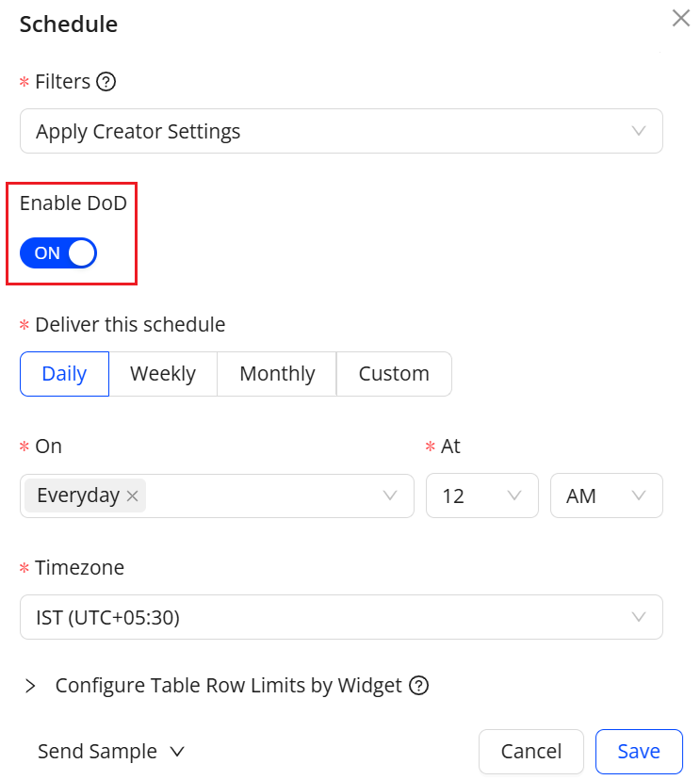The image size is (700, 780).
Task: Remove the Everyday tag with its x icon
Action: (x=133, y=496)
